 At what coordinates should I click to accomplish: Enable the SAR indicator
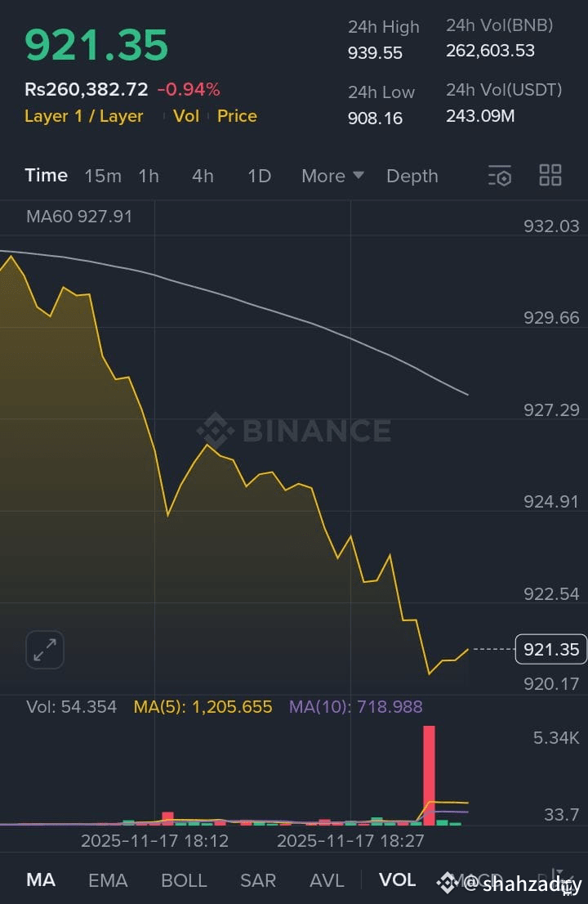(x=257, y=880)
